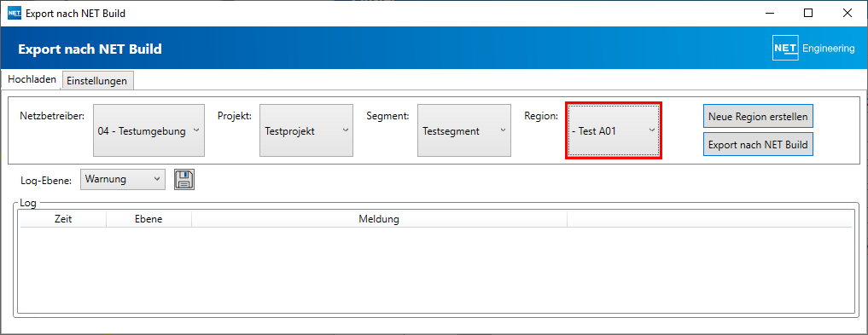Close the Export nach NET Build window
The height and width of the screenshot is (335, 868).
pos(848,14)
